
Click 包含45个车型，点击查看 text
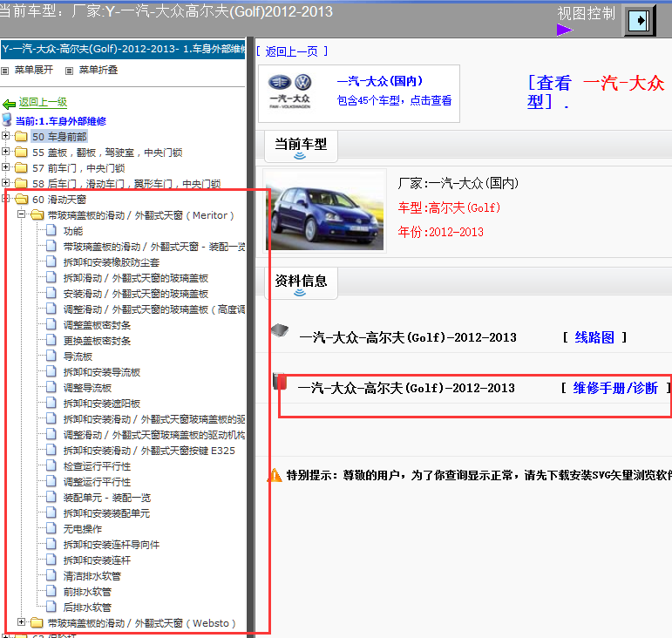(394, 101)
